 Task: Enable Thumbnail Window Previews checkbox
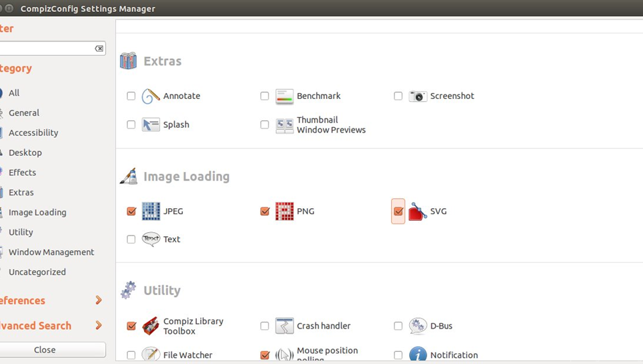265,124
